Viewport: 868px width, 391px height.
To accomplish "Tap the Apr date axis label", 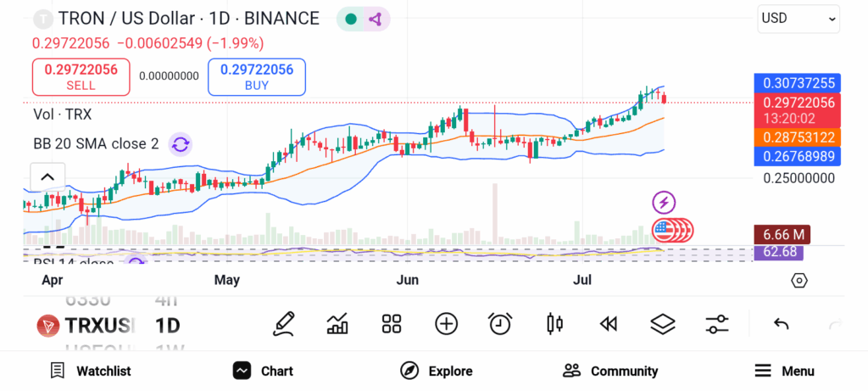I will pyautogui.click(x=52, y=280).
